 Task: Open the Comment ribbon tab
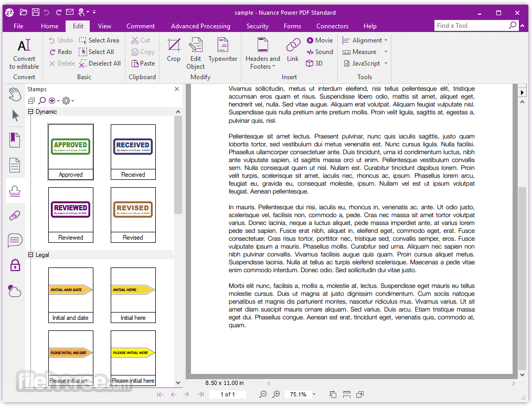point(141,26)
